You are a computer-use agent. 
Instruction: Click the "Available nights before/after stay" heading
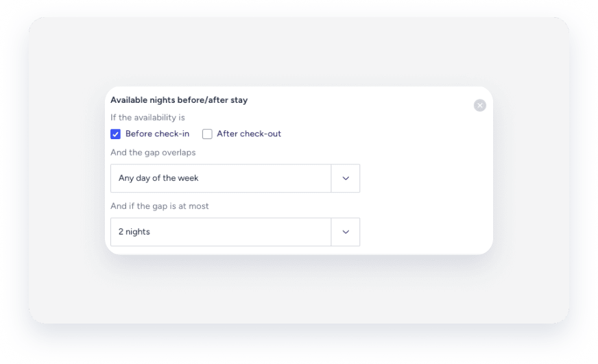pyautogui.click(x=179, y=100)
